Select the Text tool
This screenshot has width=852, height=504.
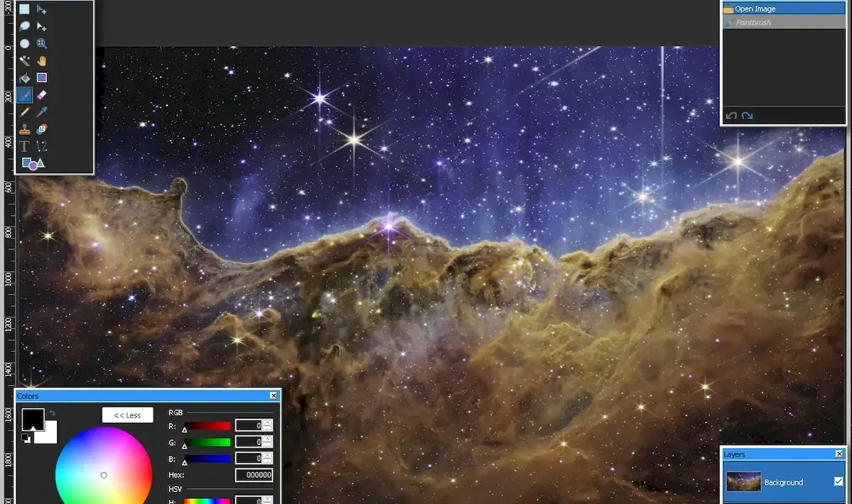click(25, 146)
